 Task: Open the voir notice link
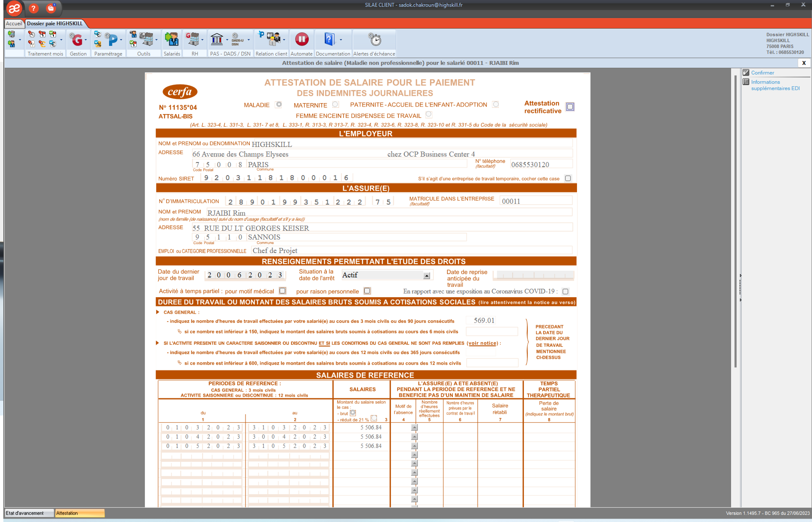482,343
